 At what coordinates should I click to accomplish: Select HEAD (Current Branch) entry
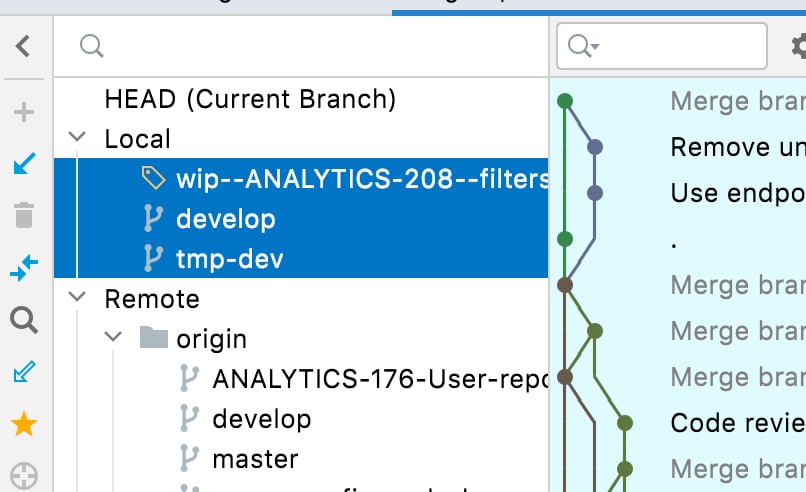(x=250, y=99)
